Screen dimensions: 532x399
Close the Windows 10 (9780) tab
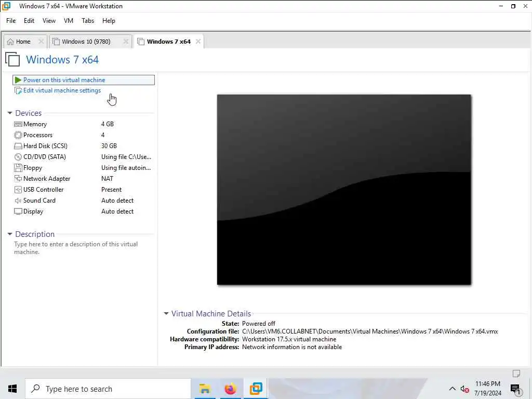[126, 42]
